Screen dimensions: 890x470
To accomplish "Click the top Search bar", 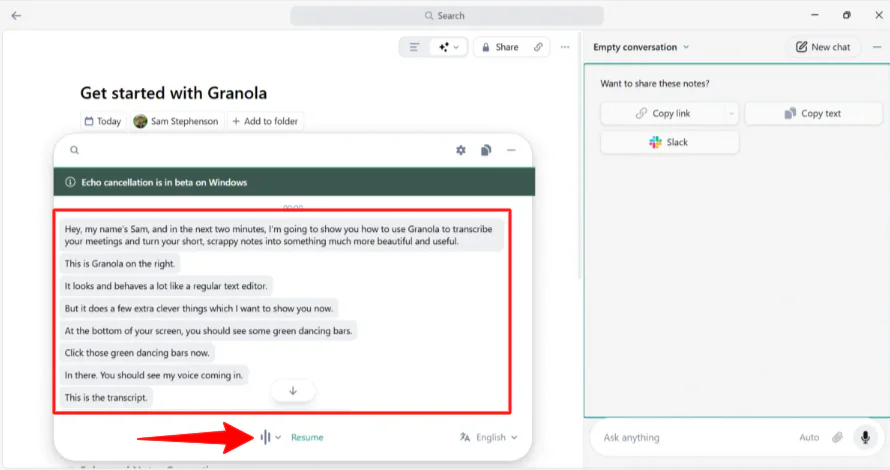I will (x=446, y=16).
